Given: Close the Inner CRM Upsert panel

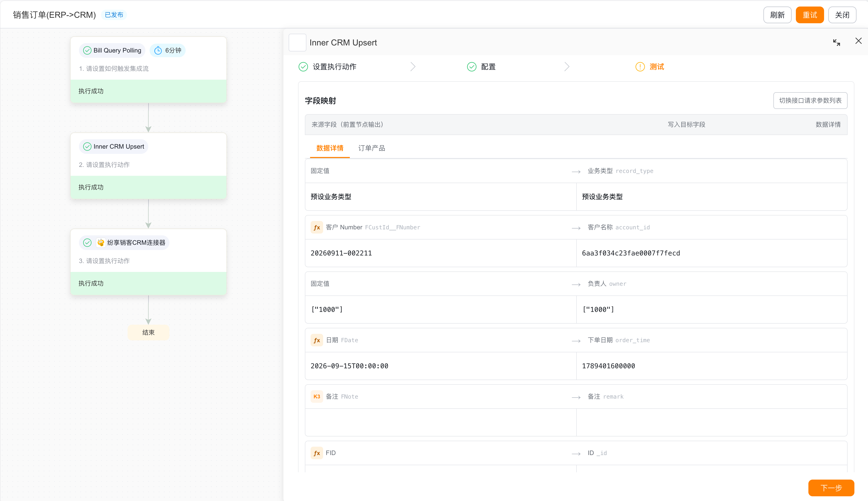Looking at the screenshot, I should pyautogui.click(x=858, y=41).
